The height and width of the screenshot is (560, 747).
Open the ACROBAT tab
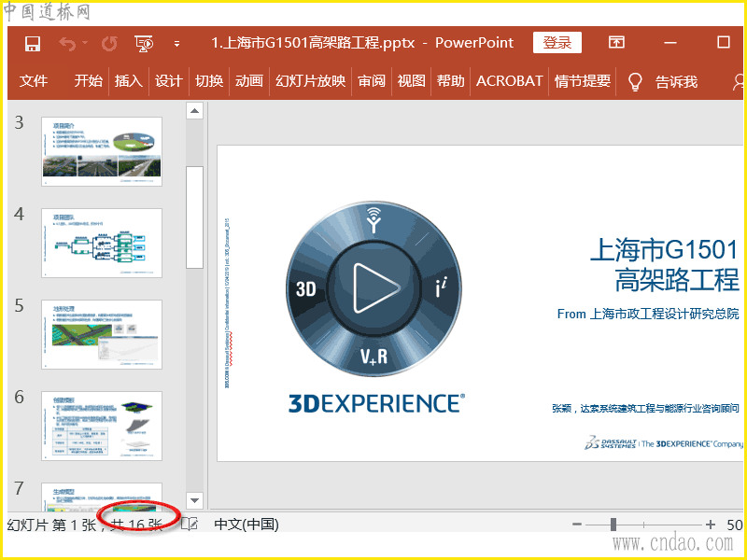click(x=509, y=81)
